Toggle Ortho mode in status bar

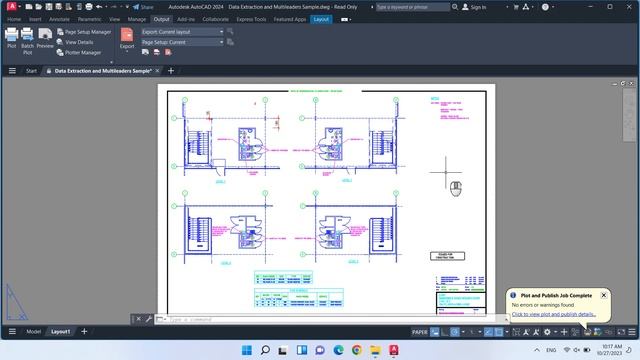[x=444, y=332]
